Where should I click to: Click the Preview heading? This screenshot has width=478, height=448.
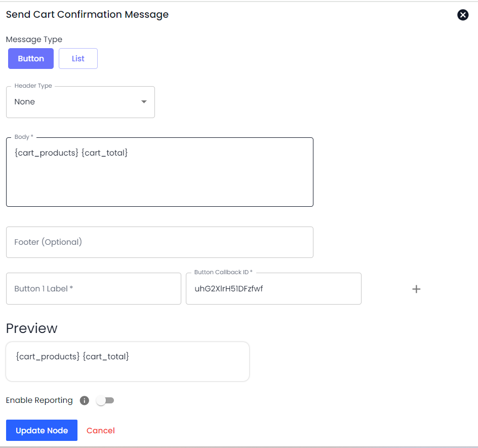click(32, 328)
